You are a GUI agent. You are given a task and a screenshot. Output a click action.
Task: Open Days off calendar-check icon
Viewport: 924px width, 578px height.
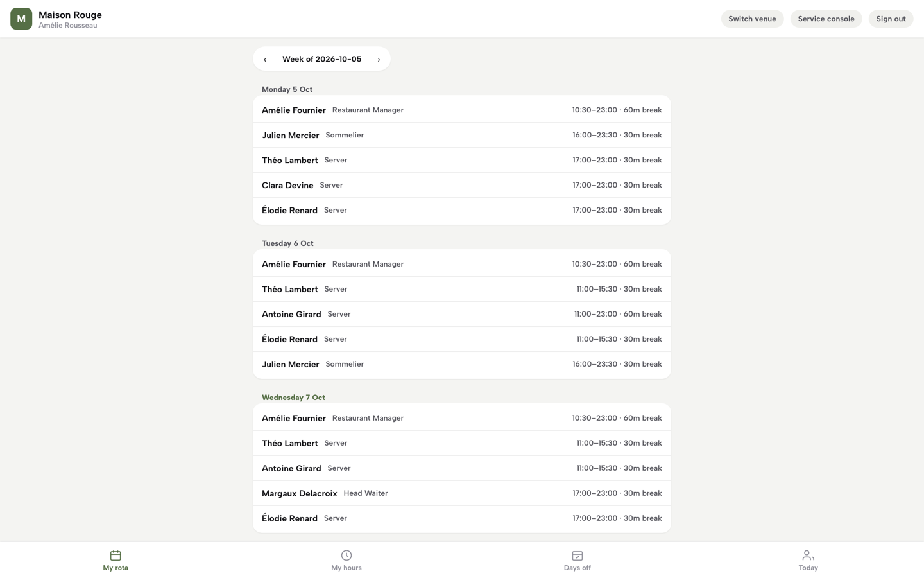click(x=577, y=556)
